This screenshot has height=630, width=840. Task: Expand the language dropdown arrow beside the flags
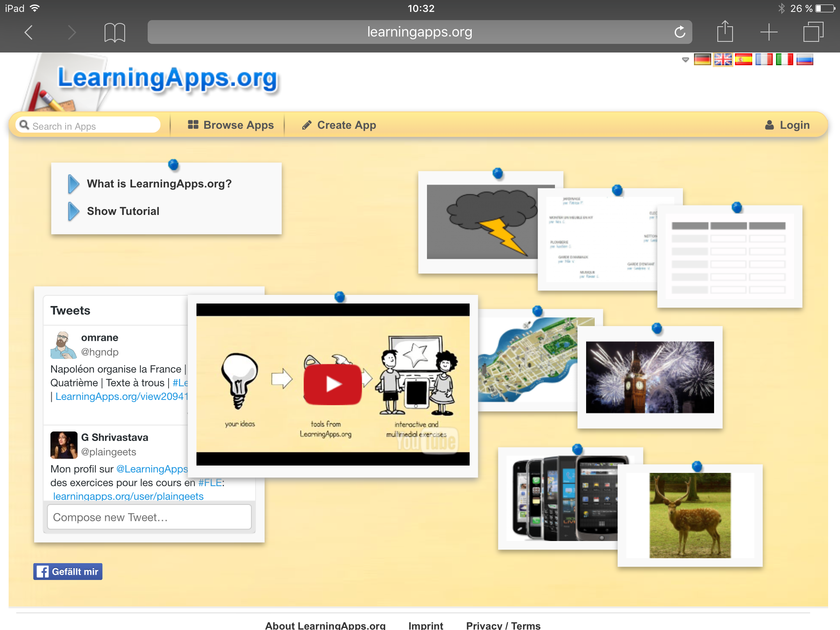pyautogui.click(x=685, y=60)
